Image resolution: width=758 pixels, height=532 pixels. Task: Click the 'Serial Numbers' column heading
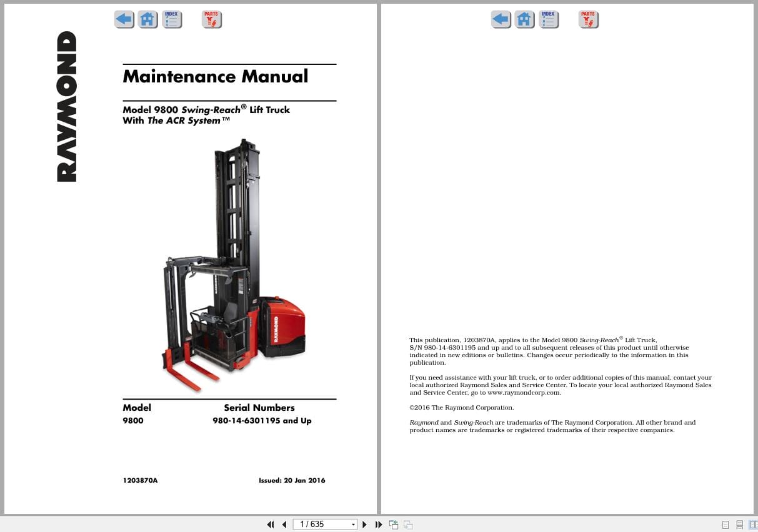(x=259, y=408)
